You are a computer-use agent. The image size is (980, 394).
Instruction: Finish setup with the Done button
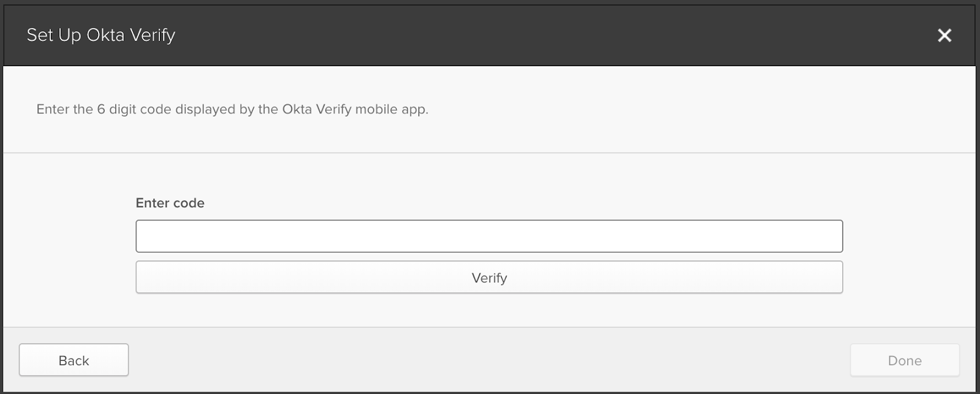(905, 360)
